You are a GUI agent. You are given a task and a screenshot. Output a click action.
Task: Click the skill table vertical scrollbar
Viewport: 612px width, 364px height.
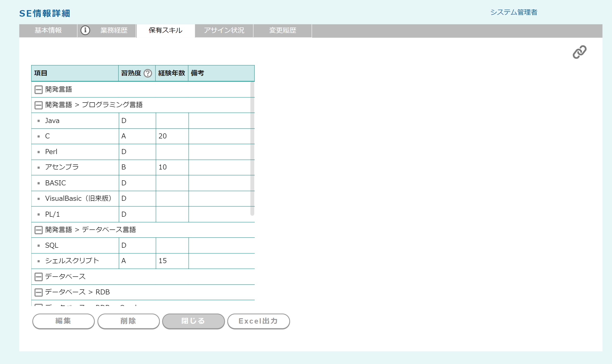(x=252, y=149)
